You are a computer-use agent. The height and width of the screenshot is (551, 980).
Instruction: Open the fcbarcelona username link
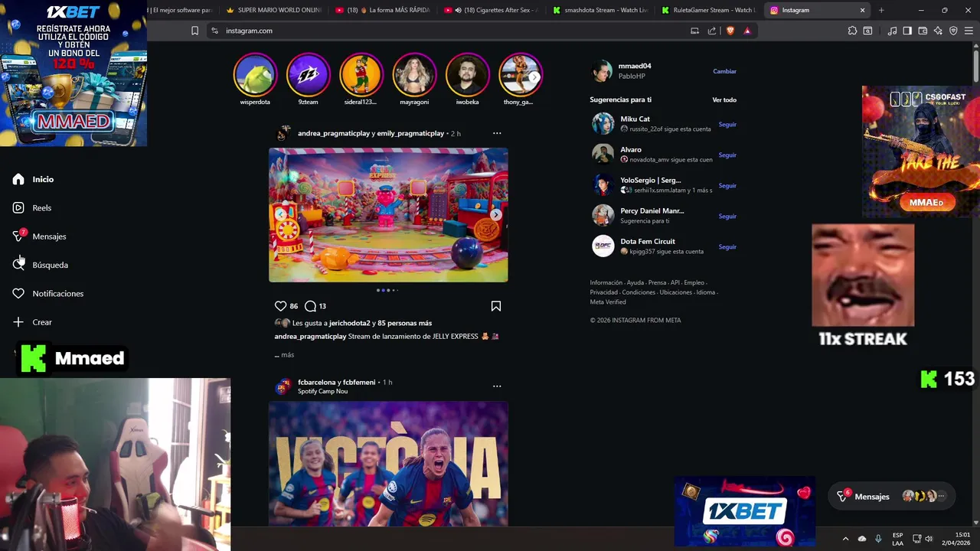tap(316, 382)
